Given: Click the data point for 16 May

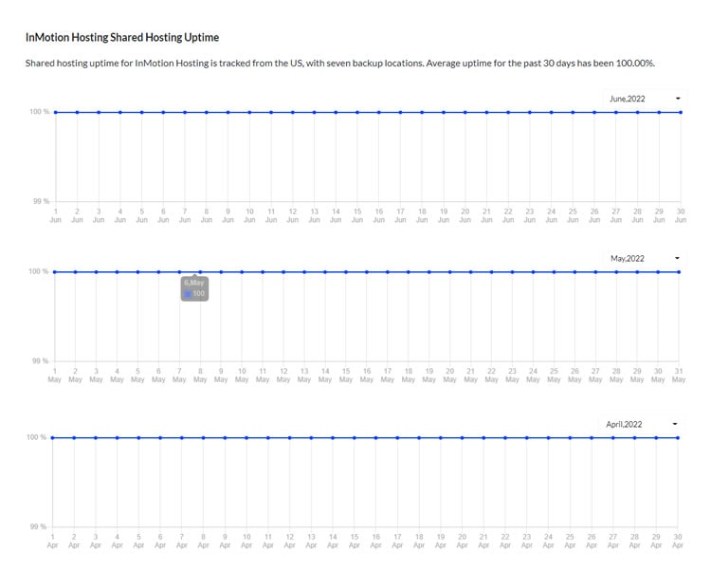Looking at the screenshot, I should click(x=367, y=272).
